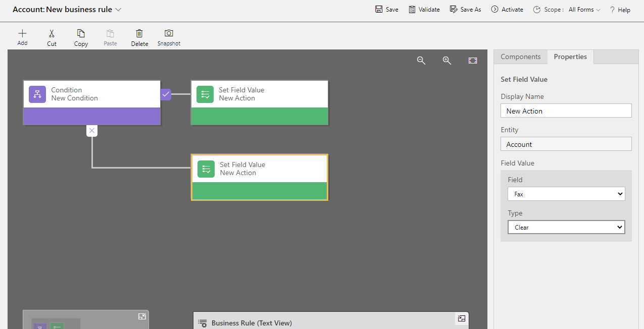Click the Copy icon
The image size is (644, 329).
click(81, 37)
